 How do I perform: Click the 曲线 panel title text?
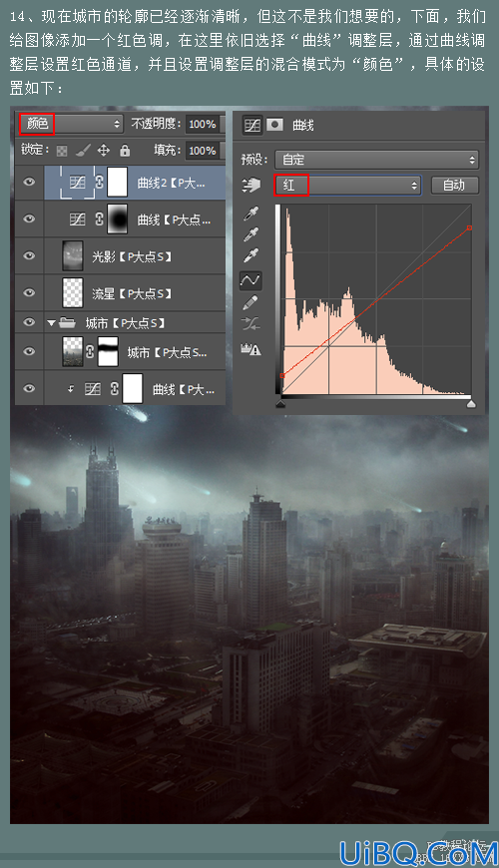pyautogui.click(x=303, y=126)
